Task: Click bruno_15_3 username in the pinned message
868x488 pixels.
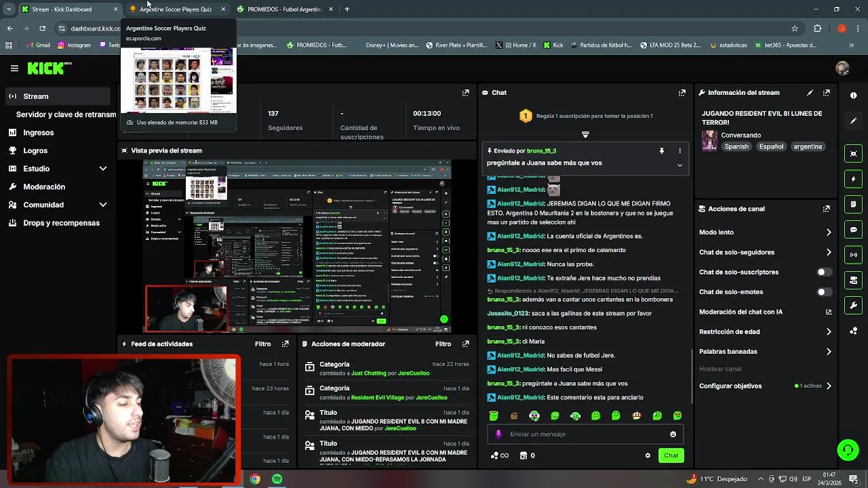Action: [x=541, y=151]
